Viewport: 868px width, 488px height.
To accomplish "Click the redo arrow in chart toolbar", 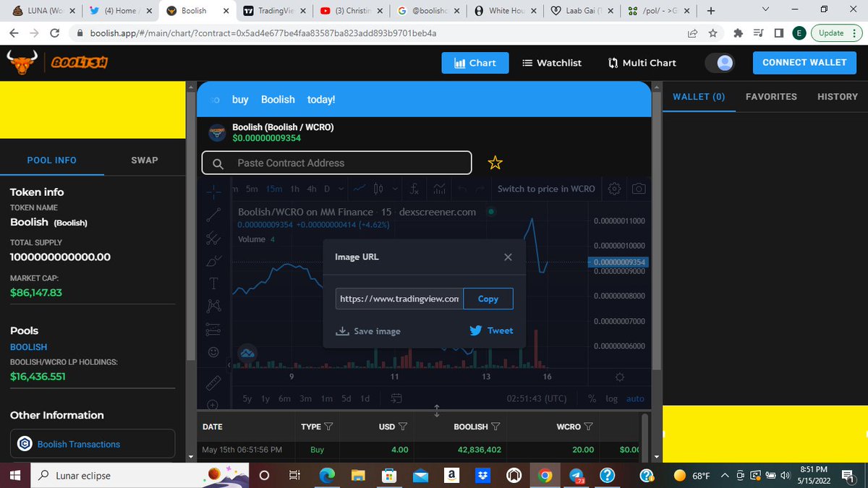I will coord(481,189).
